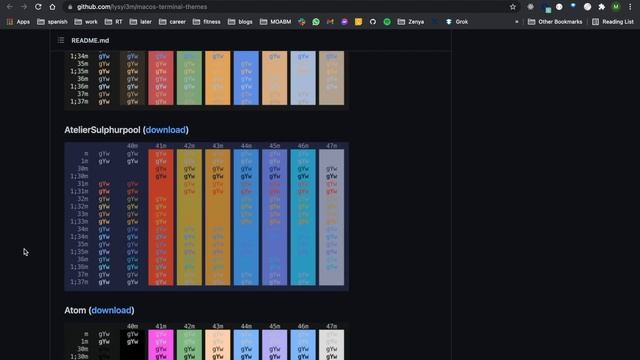Open the GitHub octocat bookmark icon
The image size is (640, 360).
point(373,22)
